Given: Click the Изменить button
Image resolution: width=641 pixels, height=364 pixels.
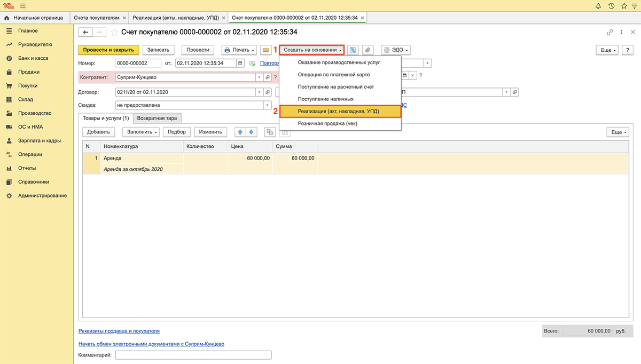Looking at the screenshot, I should tap(210, 132).
